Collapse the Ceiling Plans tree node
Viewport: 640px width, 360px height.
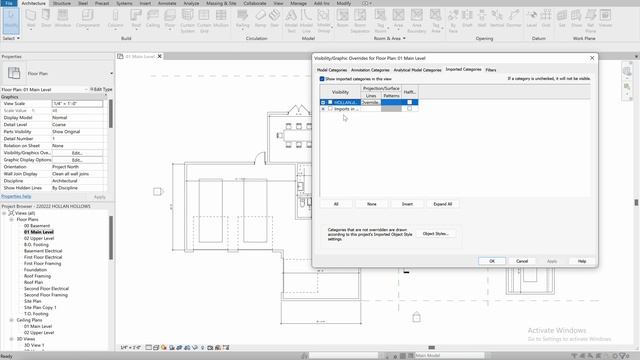(12, 320)
